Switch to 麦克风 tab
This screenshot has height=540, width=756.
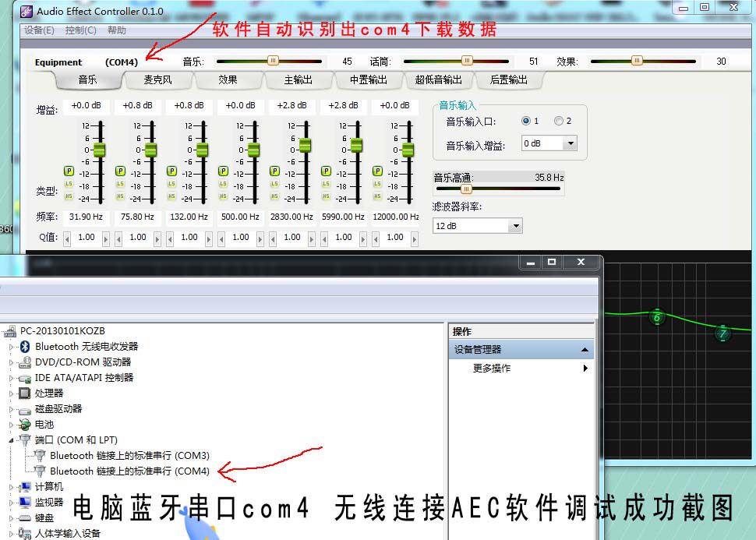(157, 80)
